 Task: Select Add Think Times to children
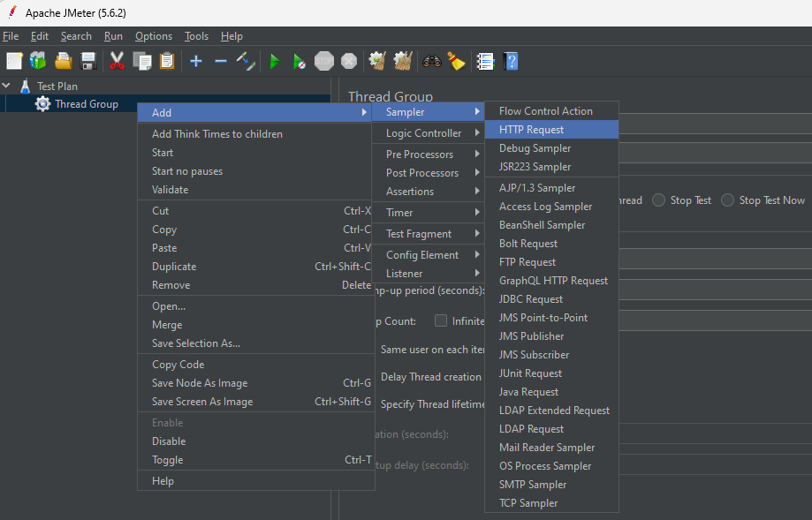pyautogui.click(x=256, y=134)
